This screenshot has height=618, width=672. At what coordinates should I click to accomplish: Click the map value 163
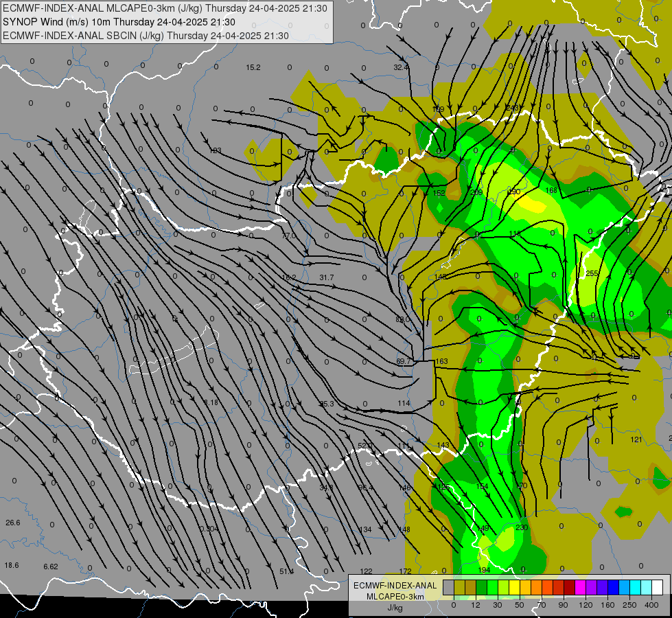click(x=441, y=361)
